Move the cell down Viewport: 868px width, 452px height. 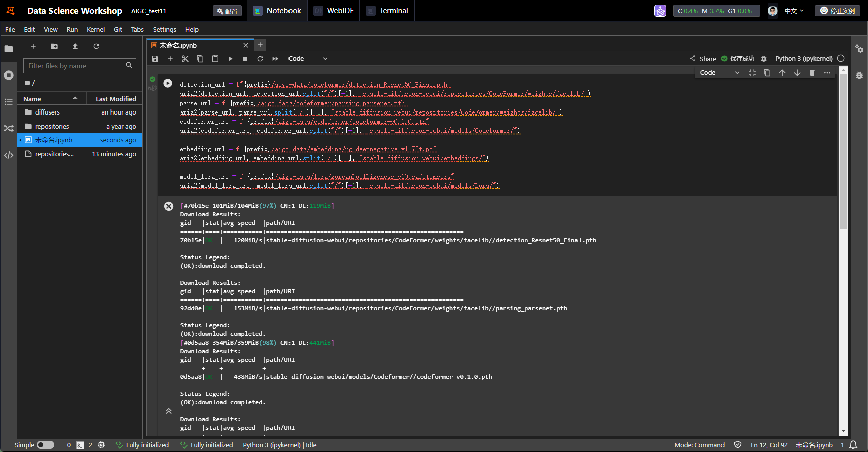click(x=797, y=73)
